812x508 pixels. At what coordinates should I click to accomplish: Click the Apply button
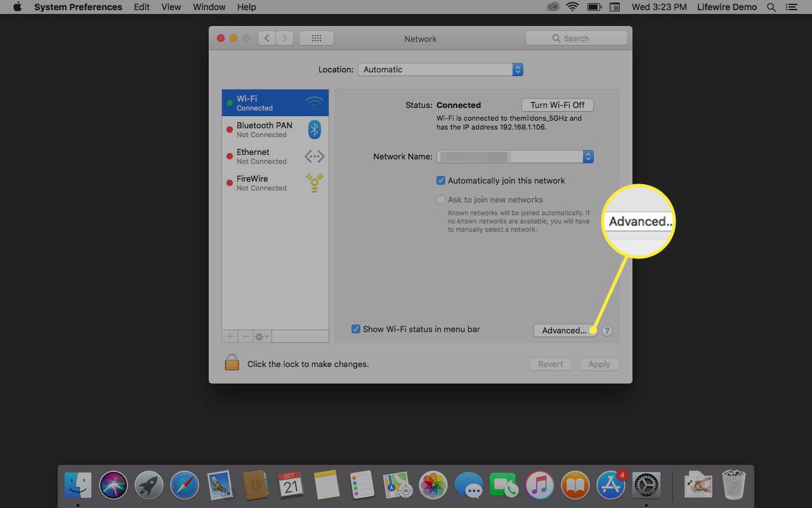599,364
